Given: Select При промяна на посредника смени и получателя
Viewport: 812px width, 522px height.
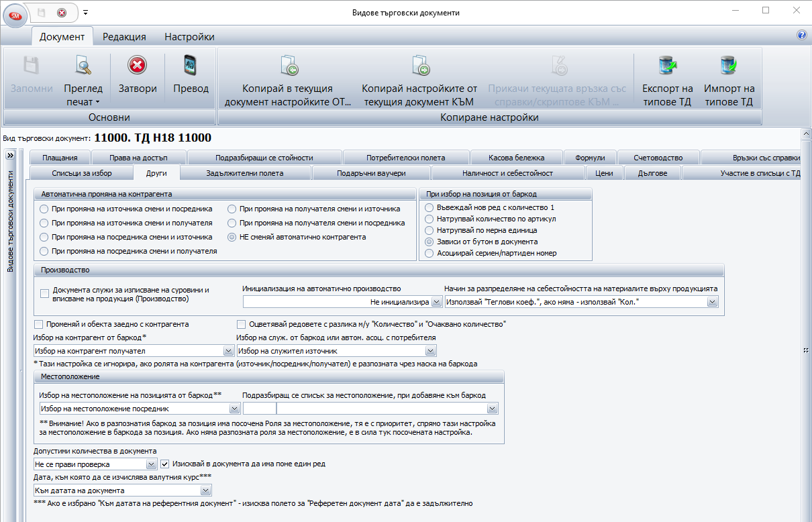Looking at the screenshot, I should tap(44, 251).
